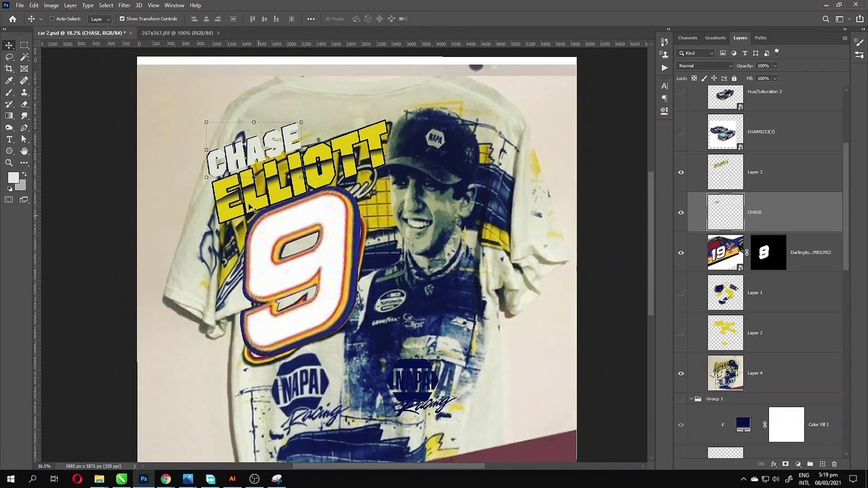
Task: Open Illustrator from the Windows taskbar
Action: pos(232,479)
